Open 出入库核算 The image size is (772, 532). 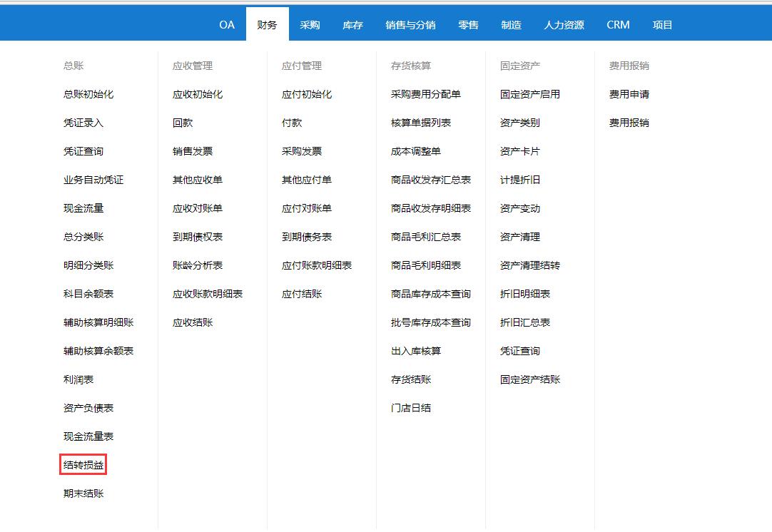(x=416, y=351)
